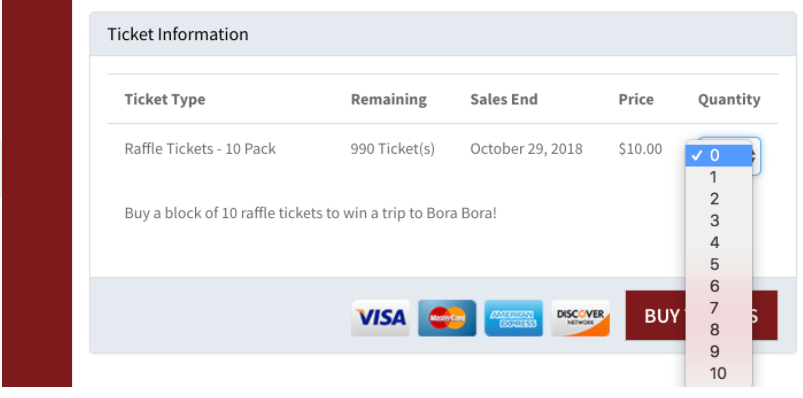Click the Price column header
This screenshot has width=803, height=398.
tap(636, 99)
